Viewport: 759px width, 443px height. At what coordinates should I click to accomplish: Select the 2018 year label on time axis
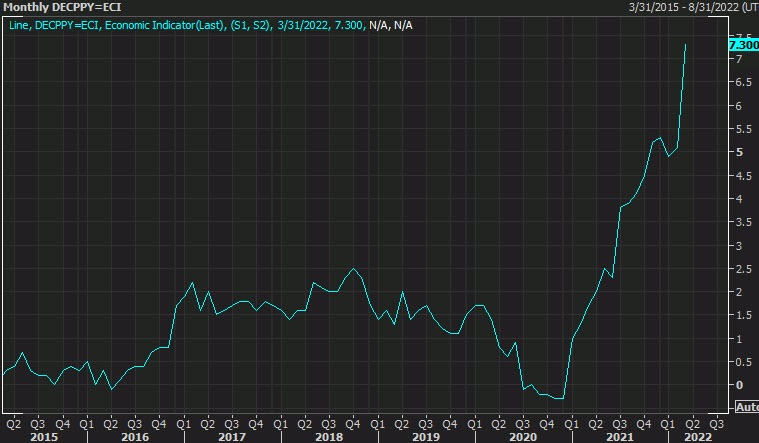327,436
